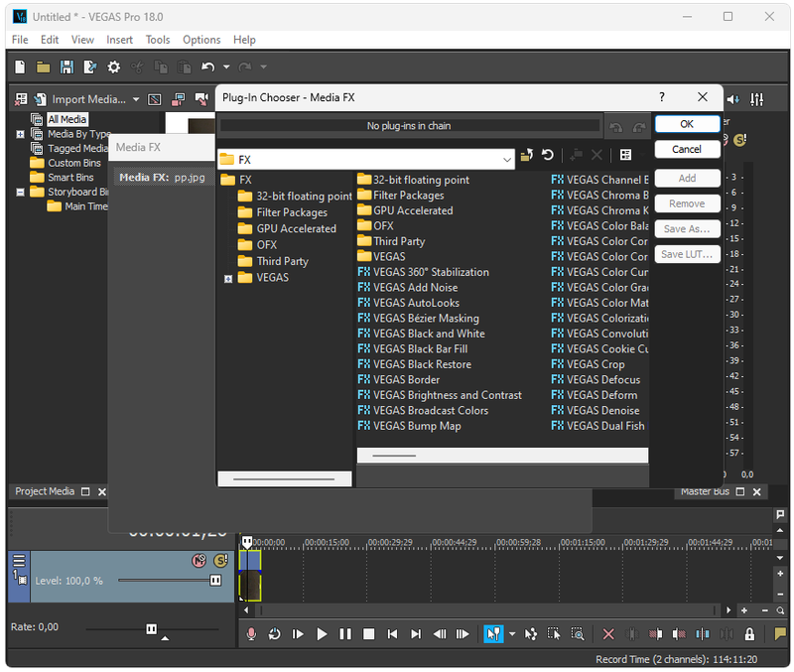Viewport: 794px width, 672px height.
Task: Undo last action in main toolbar
Action: (208, 67)
